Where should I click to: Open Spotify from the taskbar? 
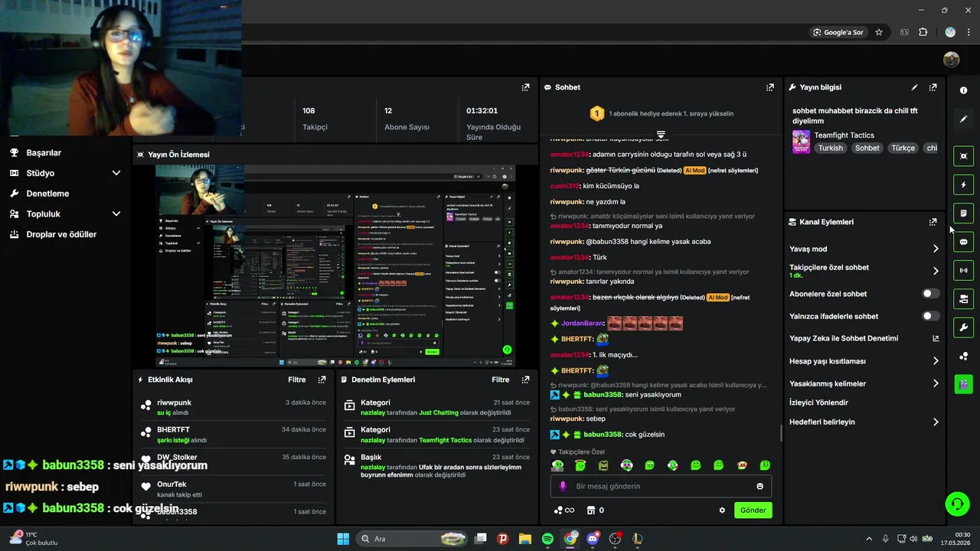(547, 539)
